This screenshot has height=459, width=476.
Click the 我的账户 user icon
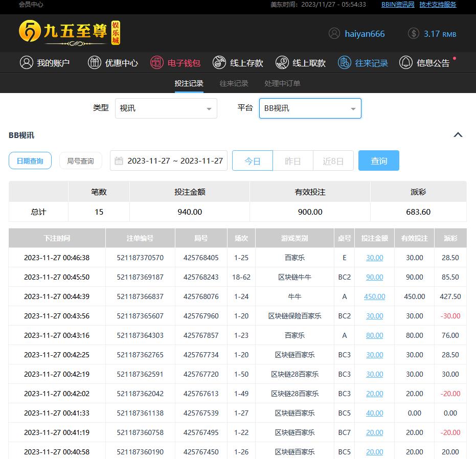tap(26, 63)
